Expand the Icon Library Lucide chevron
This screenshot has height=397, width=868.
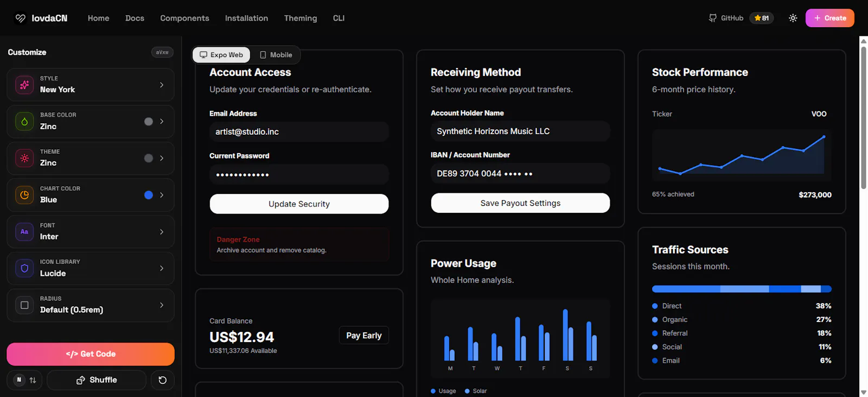tap(162, 268)
